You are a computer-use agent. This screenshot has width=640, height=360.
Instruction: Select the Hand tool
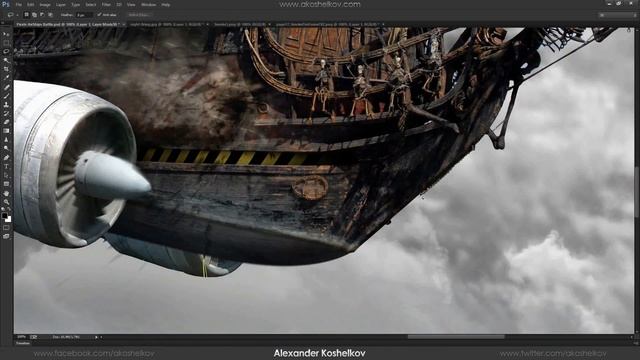click(x=6, y=193)
